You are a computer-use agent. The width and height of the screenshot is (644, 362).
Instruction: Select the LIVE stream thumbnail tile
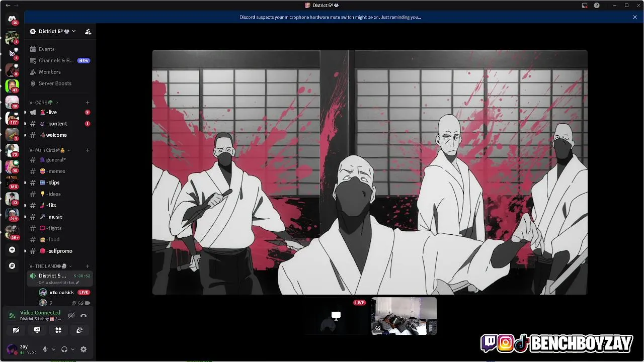tap(336, 316)
